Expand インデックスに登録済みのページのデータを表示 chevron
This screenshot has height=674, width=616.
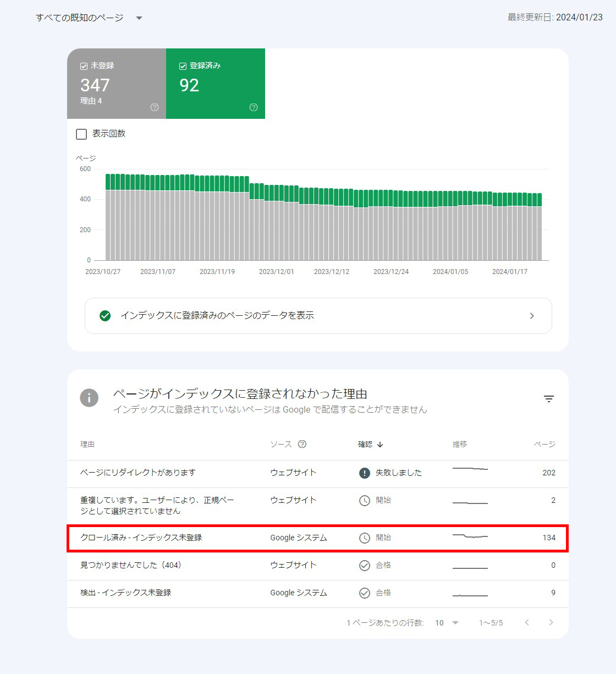click(x=531, y=316)
